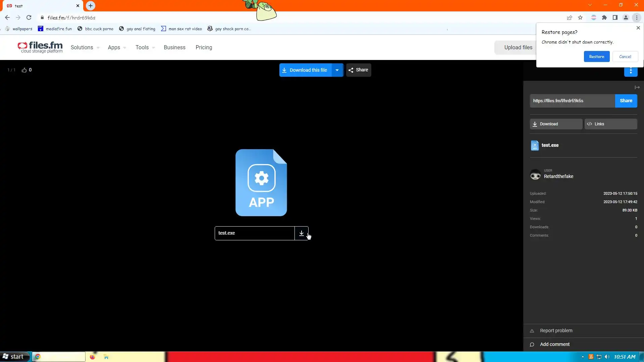Click the thumbs-up like icon
Viewport: 644px width, 362px height.
24,70
